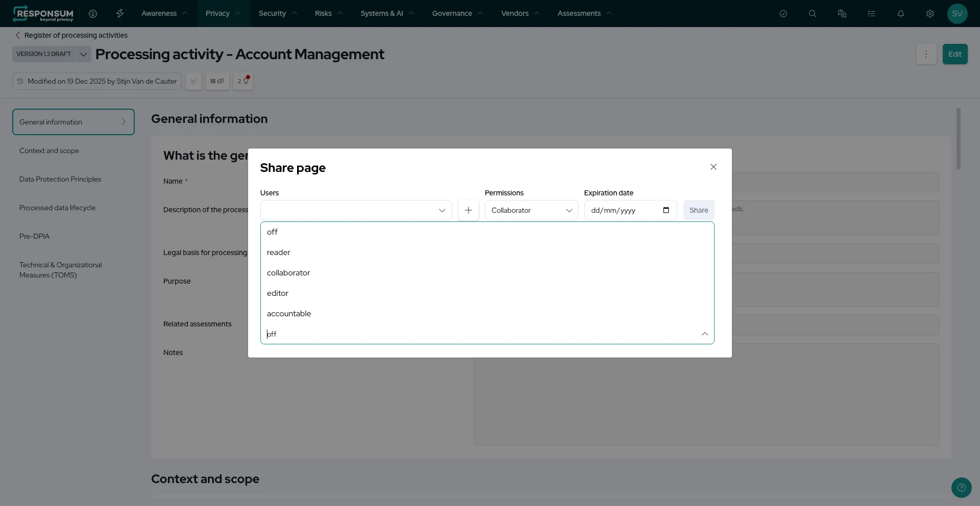
Task: Open the calendar picker in Expiration date
Action: (666, 210)
